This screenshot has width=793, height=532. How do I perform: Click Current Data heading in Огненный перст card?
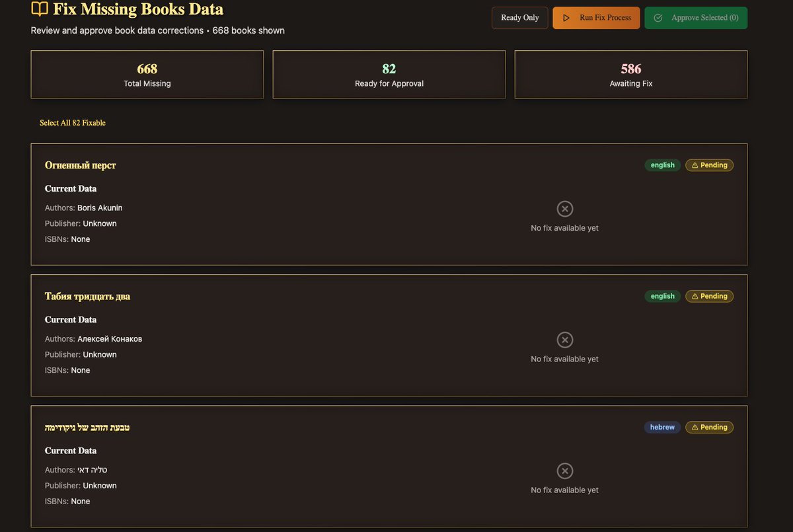(x=71, y=188)
